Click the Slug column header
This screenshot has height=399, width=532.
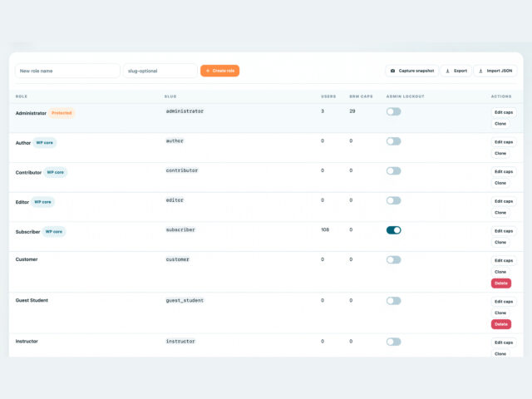coord(170,96)
